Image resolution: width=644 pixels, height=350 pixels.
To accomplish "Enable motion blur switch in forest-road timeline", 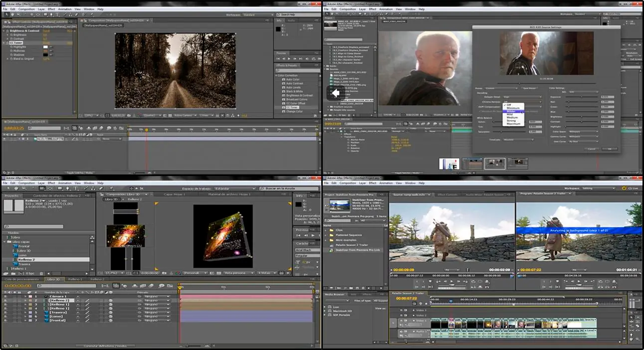I will [101, 128].
